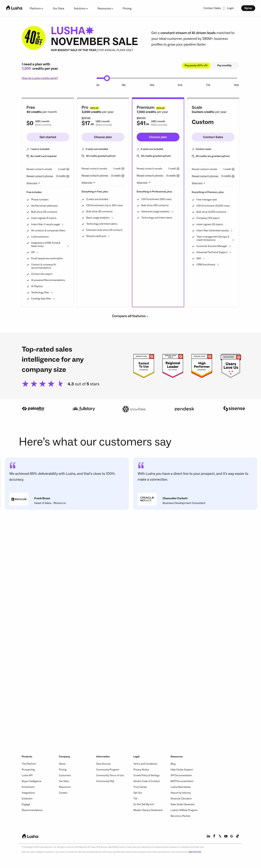
Task: Switch billing to Pay monthly
Action: [x=224, y=65]
